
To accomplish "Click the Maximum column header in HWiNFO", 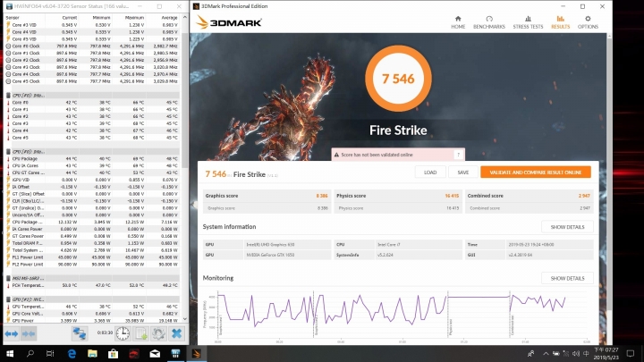I will 134,18.
